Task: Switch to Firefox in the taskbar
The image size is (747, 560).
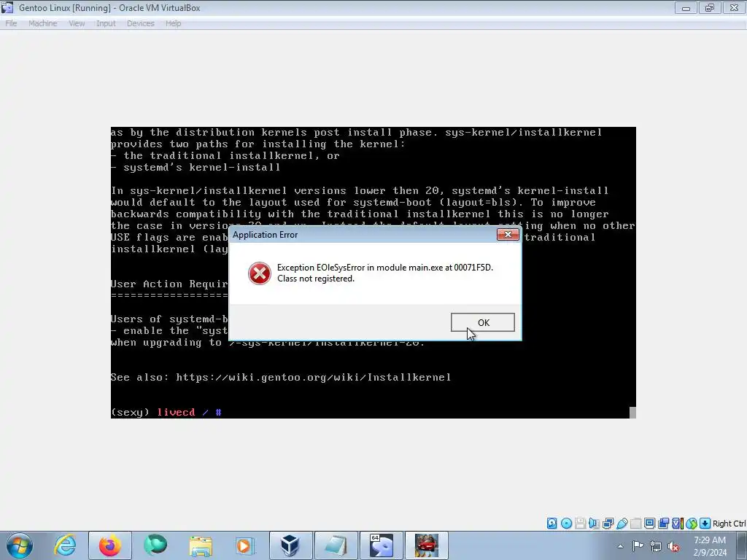Action: coord(109,545)
